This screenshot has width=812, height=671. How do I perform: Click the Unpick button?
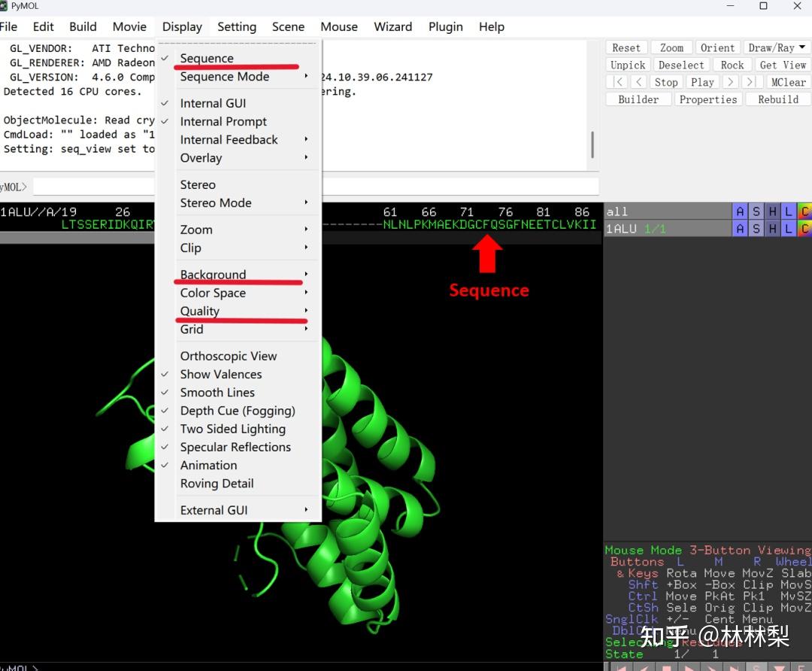(628, 65)
